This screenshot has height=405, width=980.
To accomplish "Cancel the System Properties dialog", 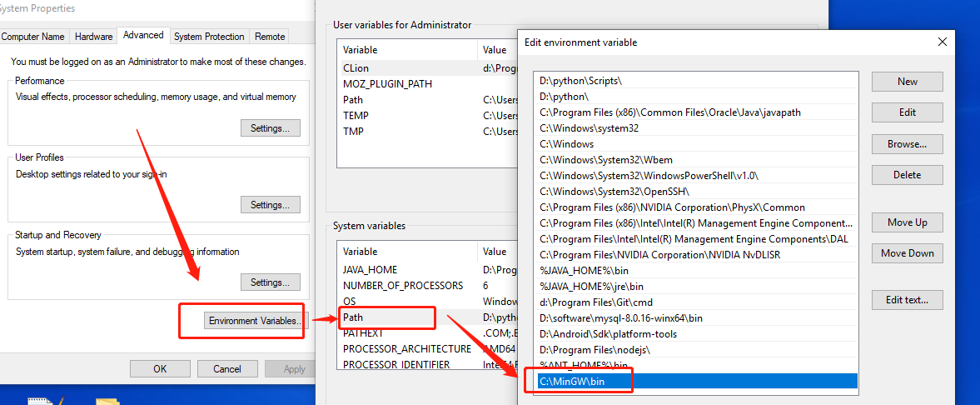I will pos(226,368).
